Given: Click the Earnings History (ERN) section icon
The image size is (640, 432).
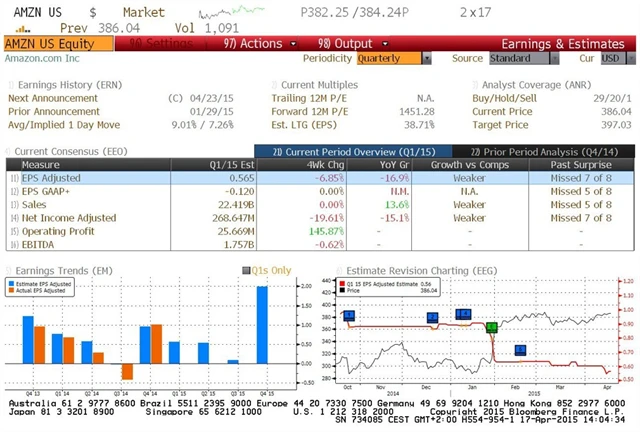Looking at the screenshot, I should pyautogui.click(x=10, y=85).
